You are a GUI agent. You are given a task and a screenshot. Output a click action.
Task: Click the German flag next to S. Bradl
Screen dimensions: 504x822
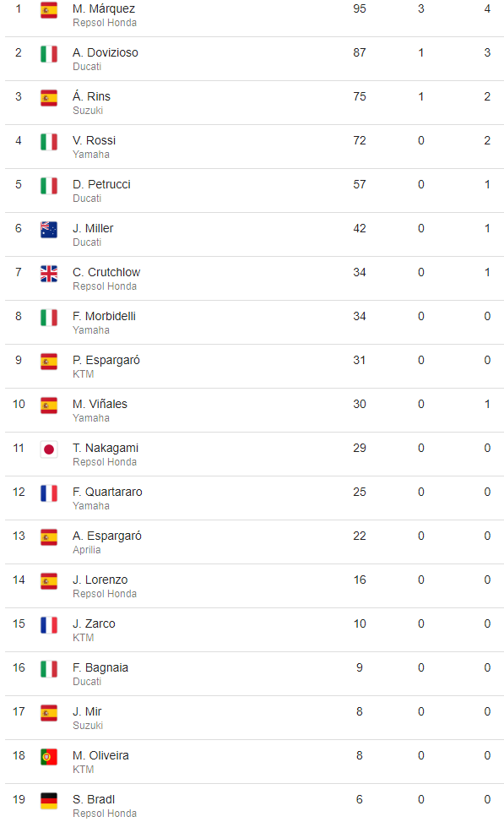(x=49, y=801)
